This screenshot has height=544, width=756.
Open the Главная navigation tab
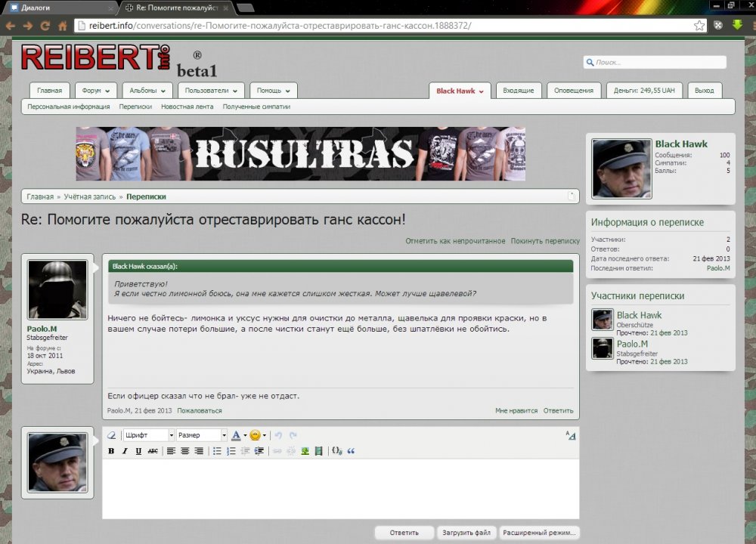coord(50,91)
